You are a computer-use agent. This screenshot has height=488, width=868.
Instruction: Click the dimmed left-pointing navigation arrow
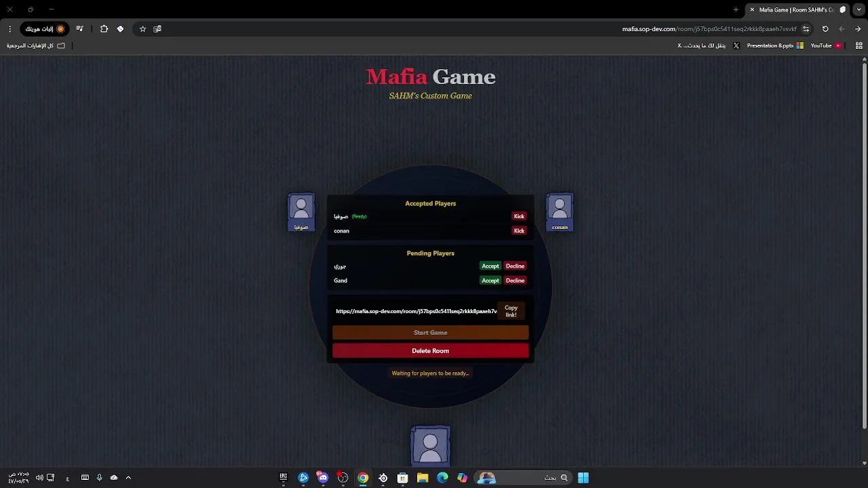pos(842,29)
